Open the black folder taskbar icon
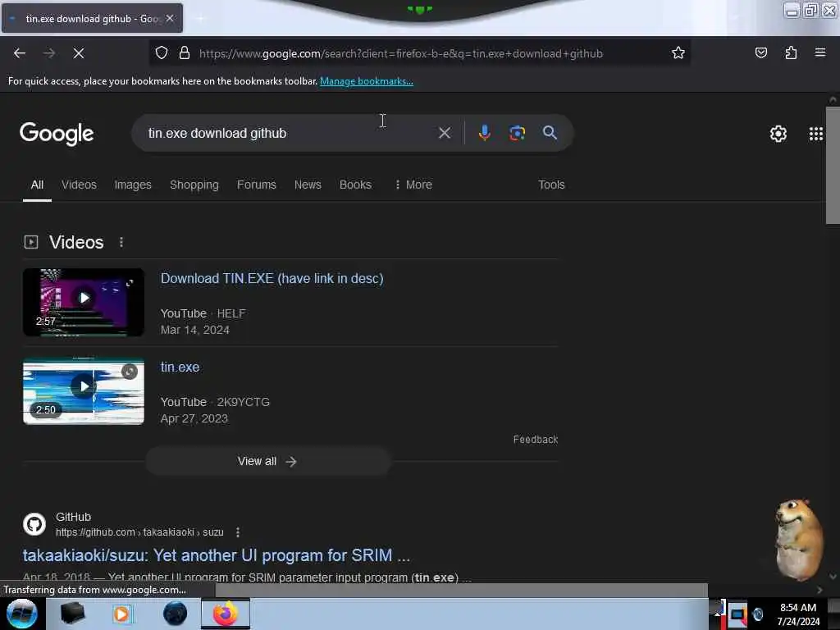 click(x=72, y=614)
